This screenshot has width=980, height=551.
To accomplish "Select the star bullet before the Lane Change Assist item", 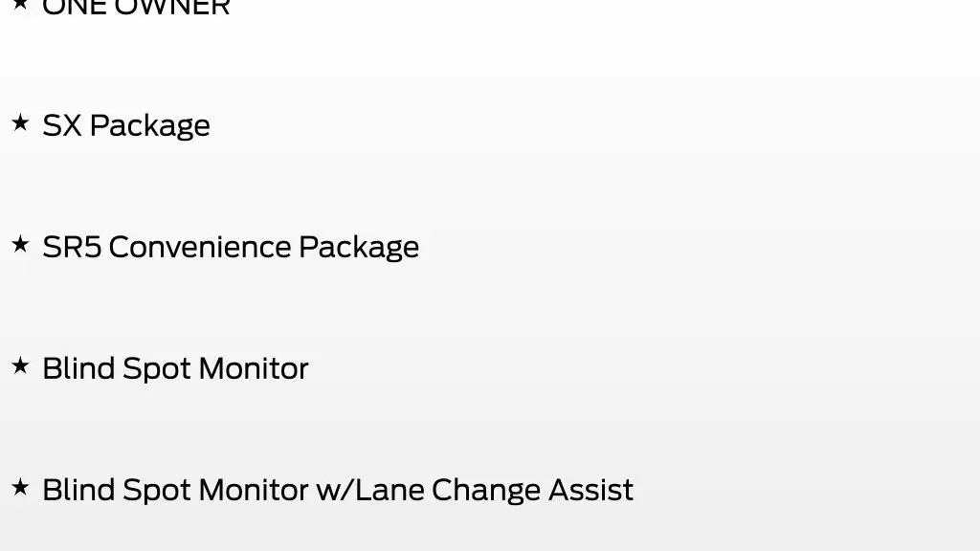I will (x=20, y=487).
